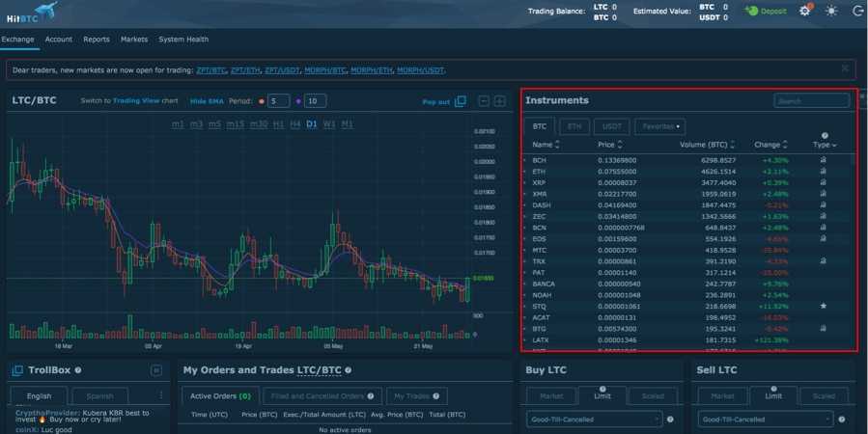Viewport: 868px width, 434px height.
Task: Open the Account menu
Action: pyautogui.click(x=59, y=40)
